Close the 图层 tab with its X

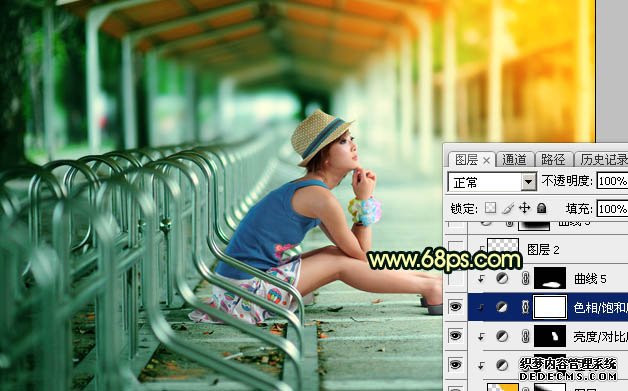point(486,161)
